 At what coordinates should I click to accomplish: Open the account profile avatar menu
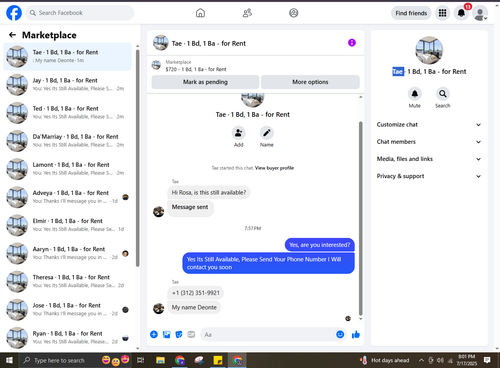480,13
